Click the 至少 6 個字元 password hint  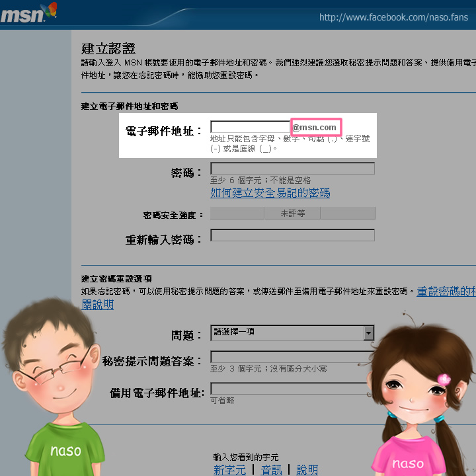[260, 180]
